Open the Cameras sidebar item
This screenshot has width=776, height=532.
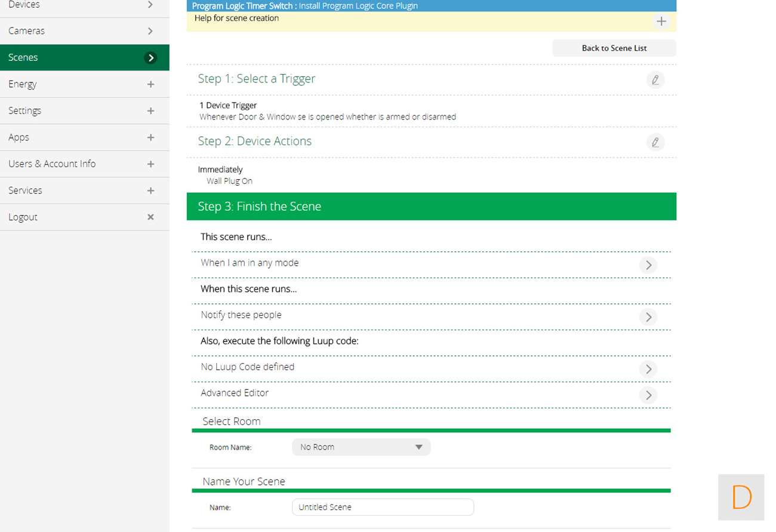pyautogui.click(x=84, y=31)
